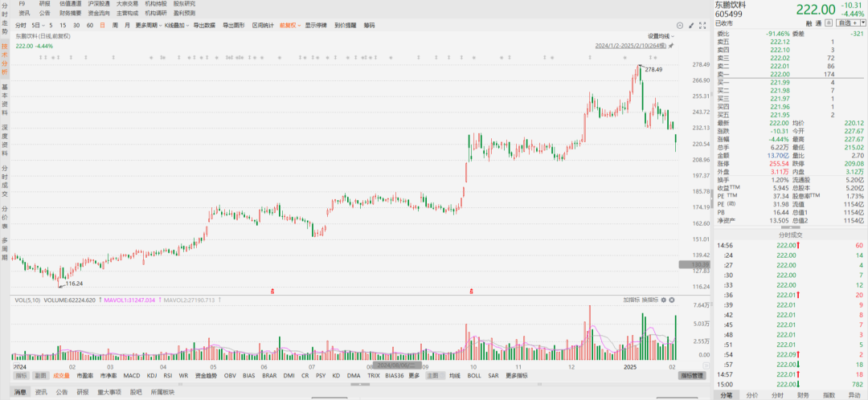Open 指标管理 indicator management
Viewport: 868px width, 400px height.
693,376
